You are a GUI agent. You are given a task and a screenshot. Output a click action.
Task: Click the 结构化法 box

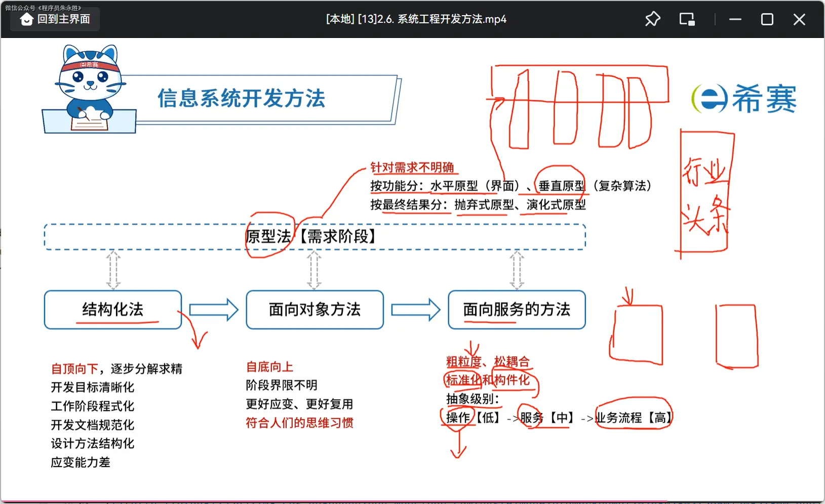113,309
